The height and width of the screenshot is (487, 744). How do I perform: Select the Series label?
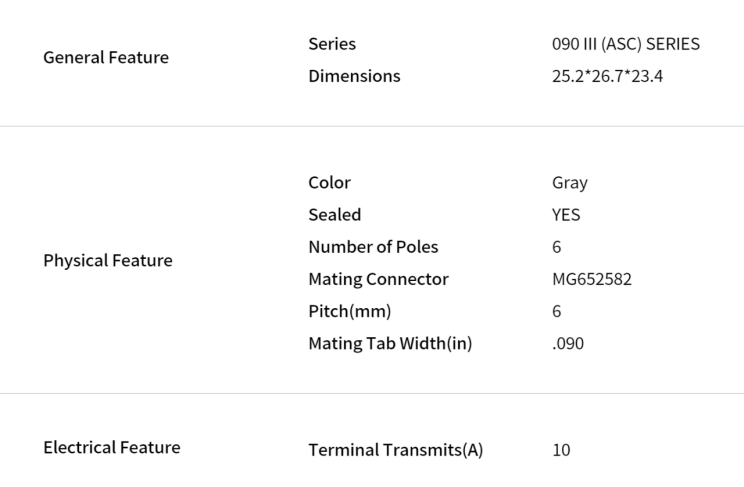click(x=332, y=44)
